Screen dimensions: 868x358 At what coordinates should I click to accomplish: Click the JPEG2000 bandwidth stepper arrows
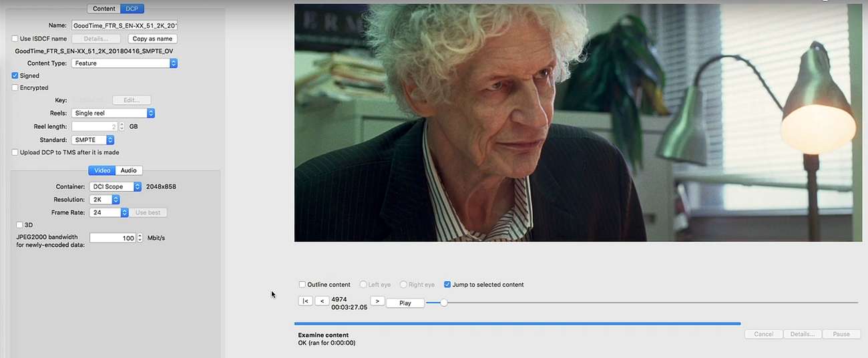point(140,238)
